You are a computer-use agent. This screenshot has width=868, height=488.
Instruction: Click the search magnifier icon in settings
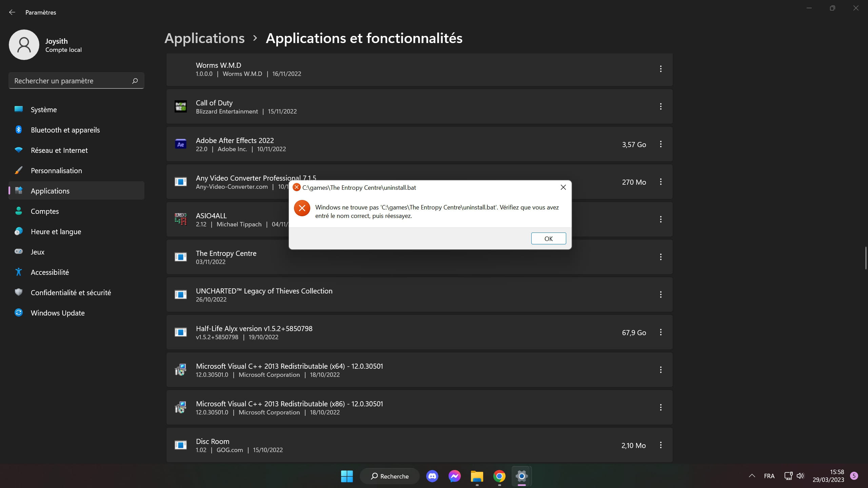tap(135, 81)
